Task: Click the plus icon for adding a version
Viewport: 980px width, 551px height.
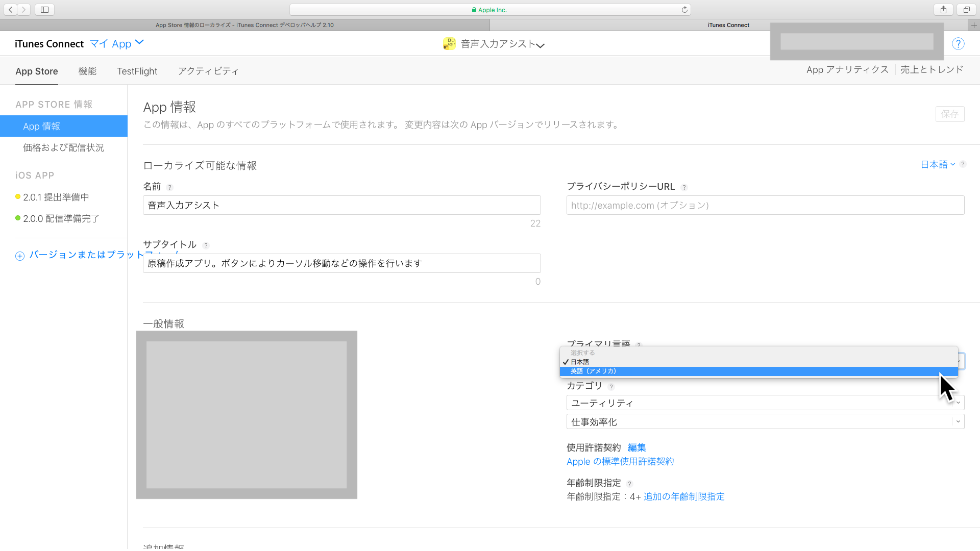Action: [x=20, y=256]
